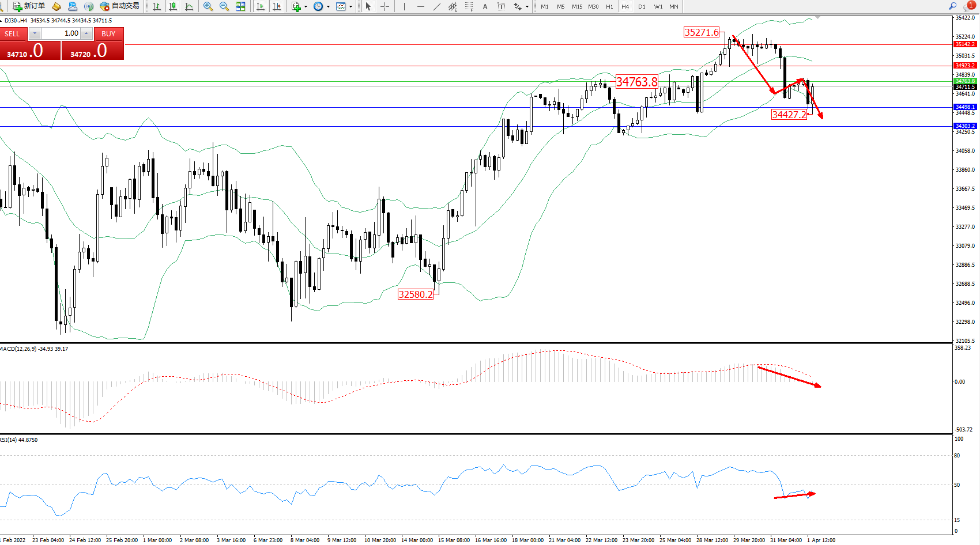Zoom in on the chart
The image size is (980, 545).
coord(208,6)
